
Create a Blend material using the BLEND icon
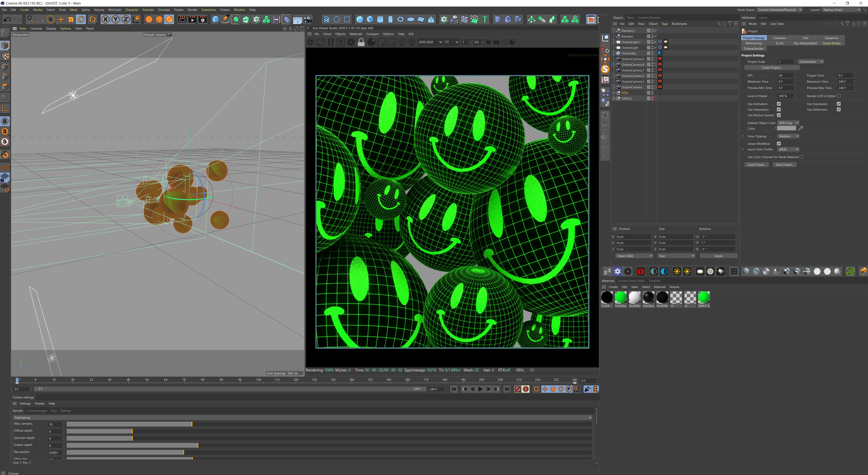coord(807,271)
